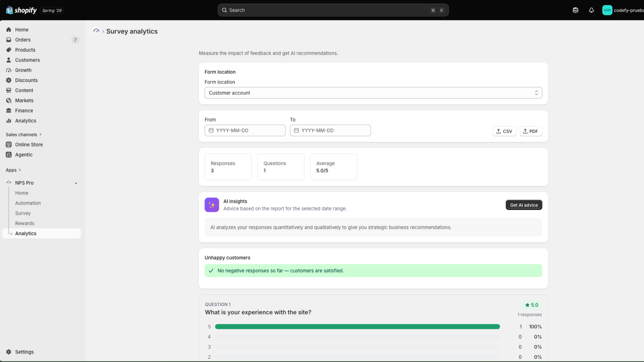Screen dimensions: 644x362
Task: Open NPS Pro Automation page
Action: pos(28,204)
